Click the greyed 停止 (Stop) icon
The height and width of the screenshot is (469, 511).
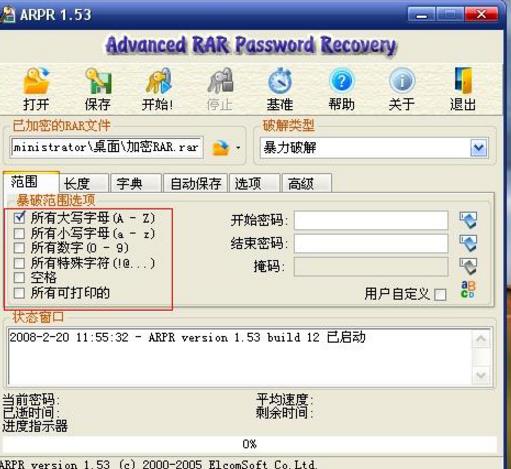[x=220, y=80]
